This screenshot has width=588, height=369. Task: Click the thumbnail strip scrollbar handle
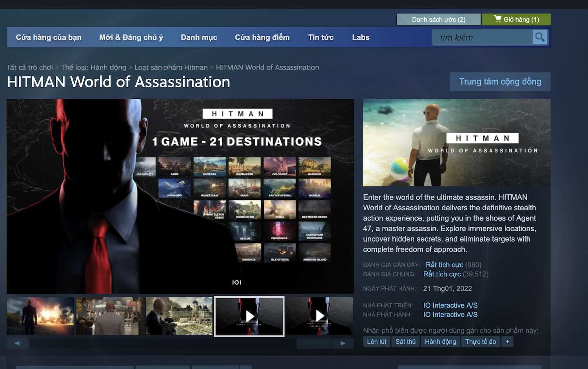(314, 343)
